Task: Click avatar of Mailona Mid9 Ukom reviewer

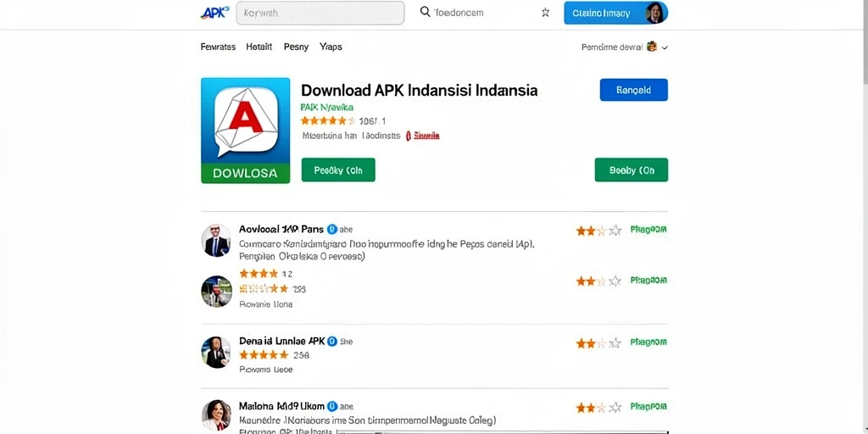Action: click(215, 415)
